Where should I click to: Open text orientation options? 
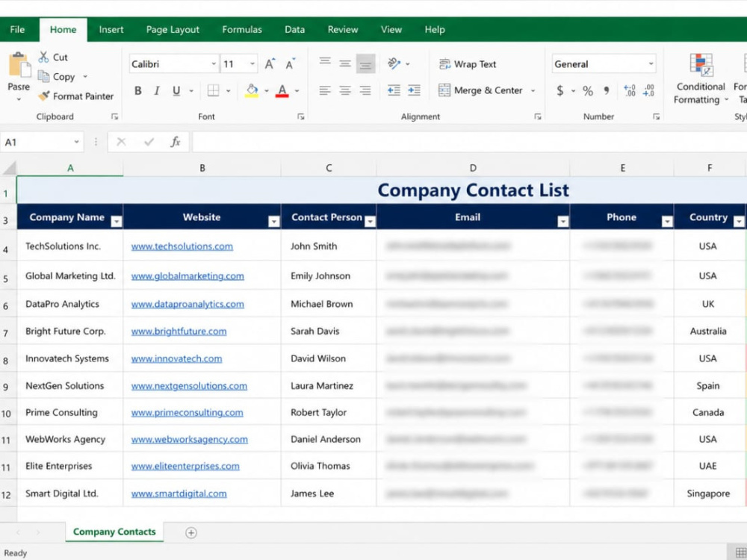394,63
